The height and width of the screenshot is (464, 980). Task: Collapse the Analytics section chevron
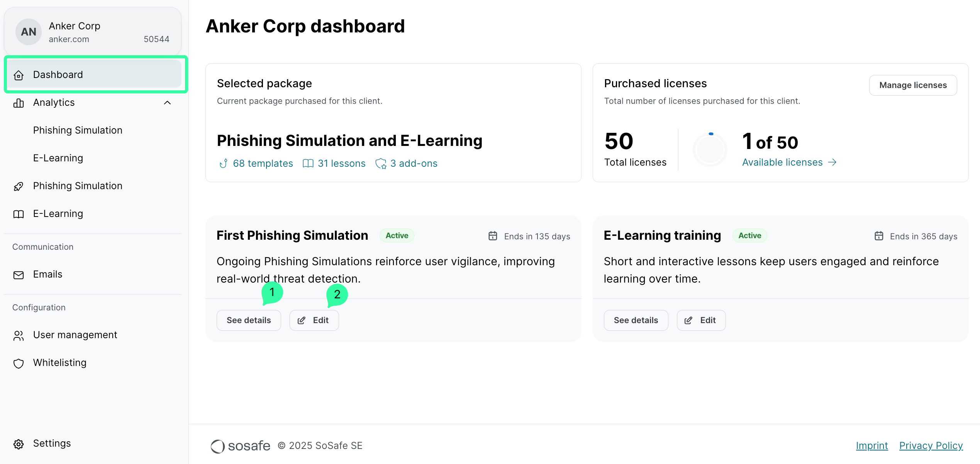(167, 103)
